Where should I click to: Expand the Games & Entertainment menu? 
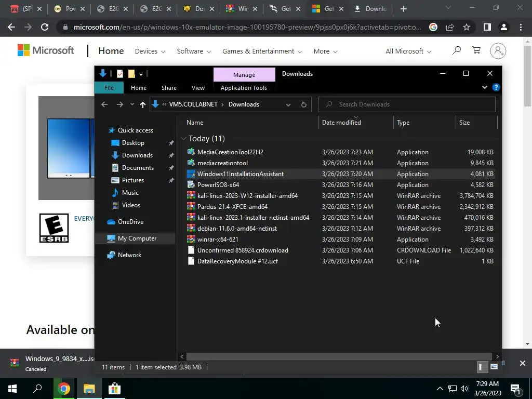point(262,51)
